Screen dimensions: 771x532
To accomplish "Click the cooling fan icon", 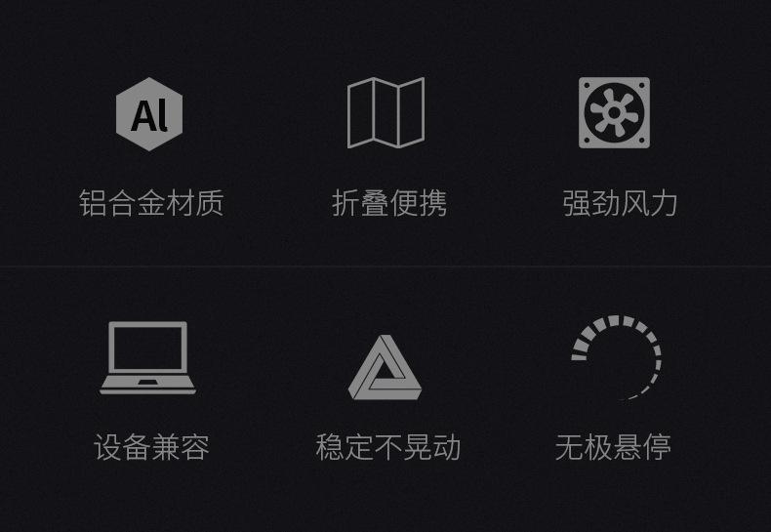I will 614,112.
